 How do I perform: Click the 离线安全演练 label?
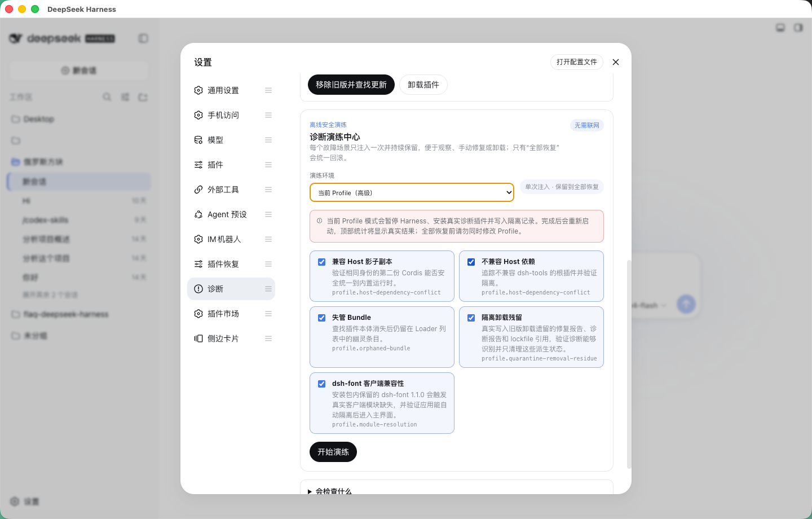click(x=328, y=125)
